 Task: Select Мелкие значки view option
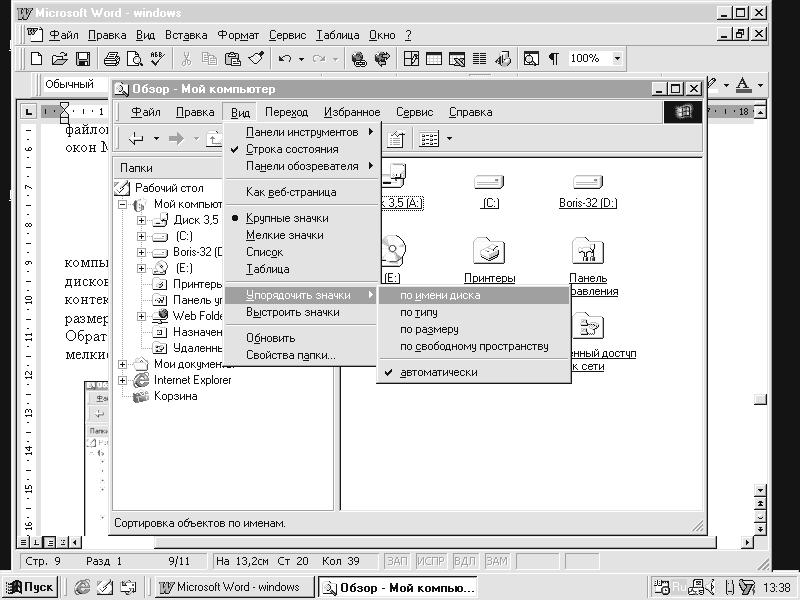pos(302,235)
